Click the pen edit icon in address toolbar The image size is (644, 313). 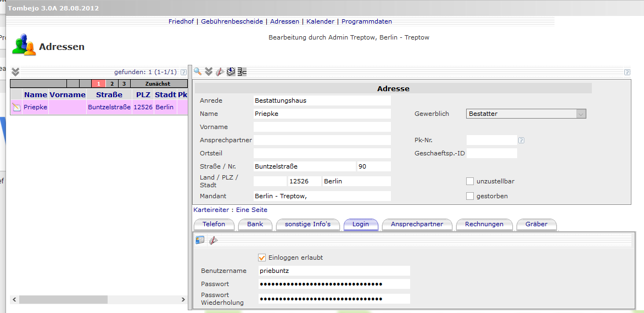point(219,71)
